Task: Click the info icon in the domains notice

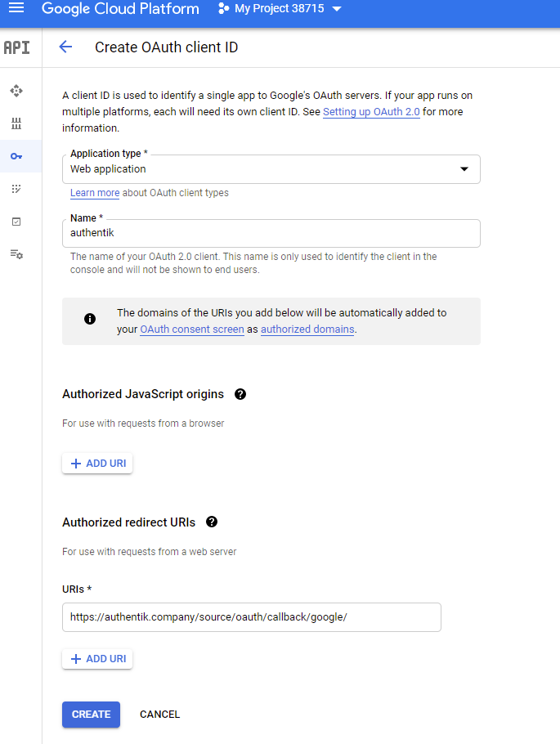Action: (89, 319)
